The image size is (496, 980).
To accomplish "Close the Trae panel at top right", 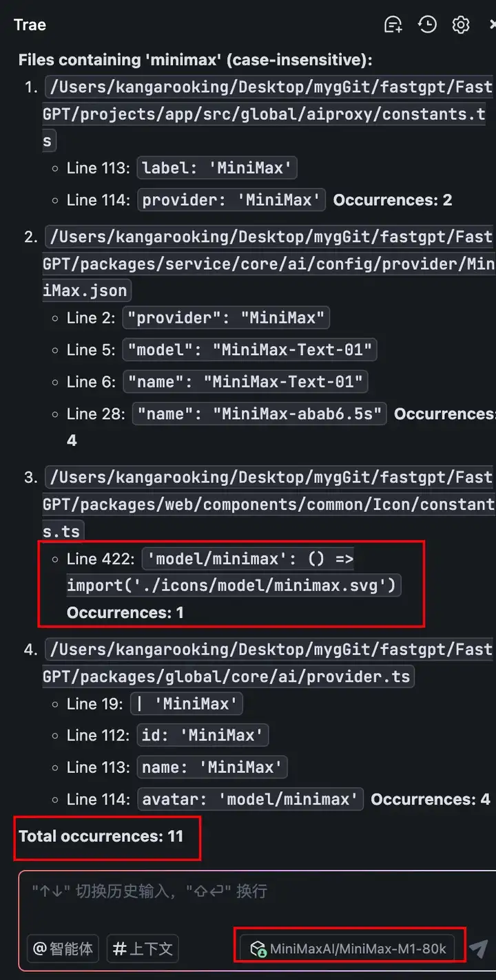I will coord(492,25).
